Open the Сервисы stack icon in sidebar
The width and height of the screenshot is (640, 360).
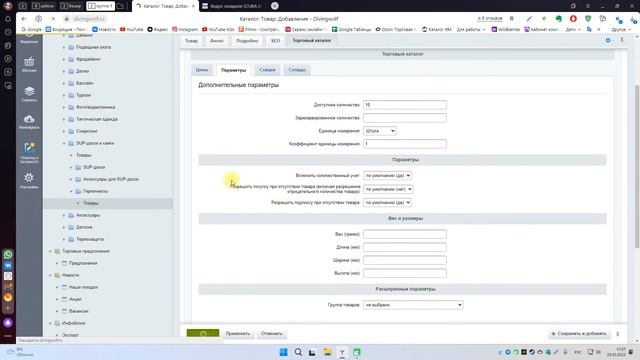tap(29, 94)
